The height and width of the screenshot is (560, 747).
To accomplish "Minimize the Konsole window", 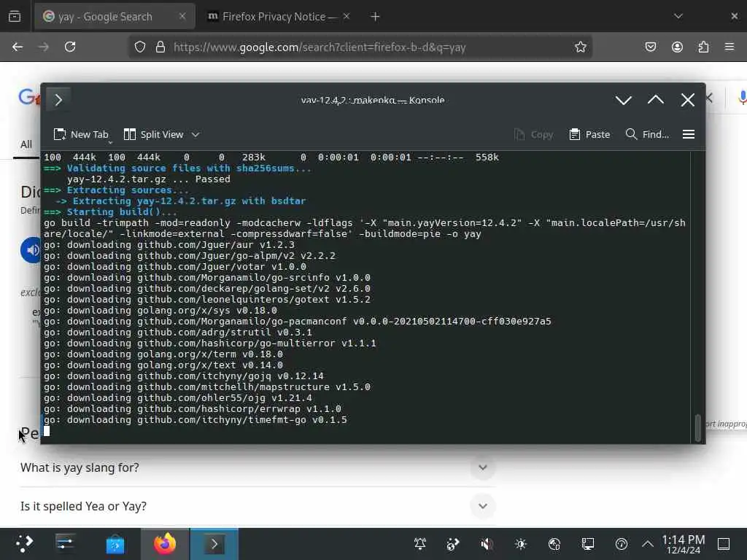I will (x=623, y=100).
